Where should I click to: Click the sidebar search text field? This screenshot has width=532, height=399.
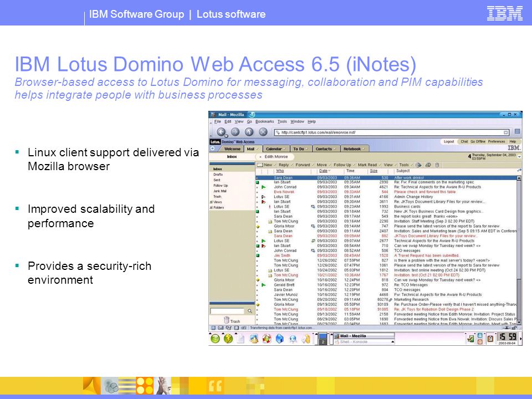pos(227,311)
